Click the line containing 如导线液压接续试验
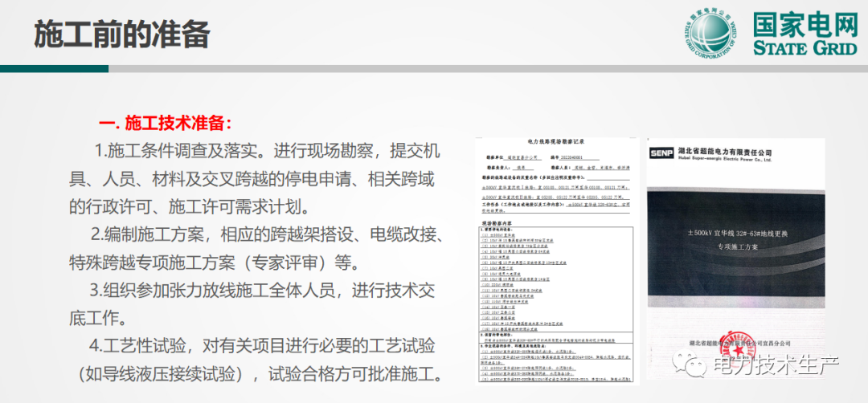This screenshot has width=868, height=403. coord(259,375)
